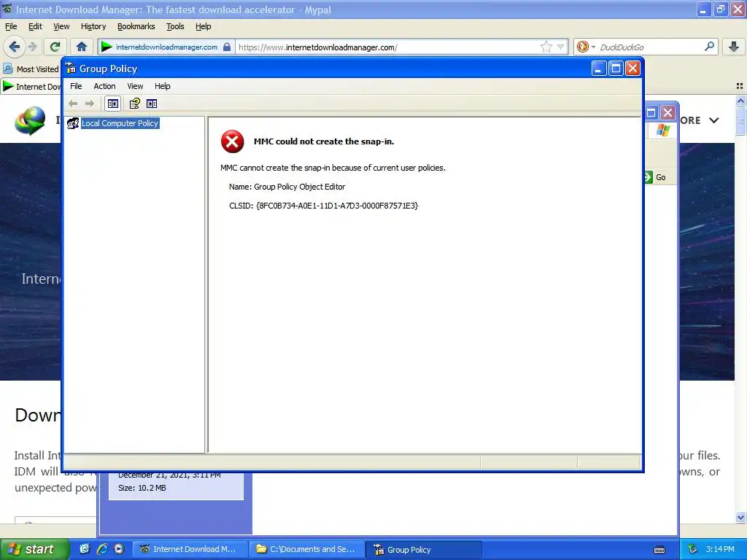The image size is (747, 560).
Task: Open Help menu in Group Policy window
Action: click(x=163, y=86)
